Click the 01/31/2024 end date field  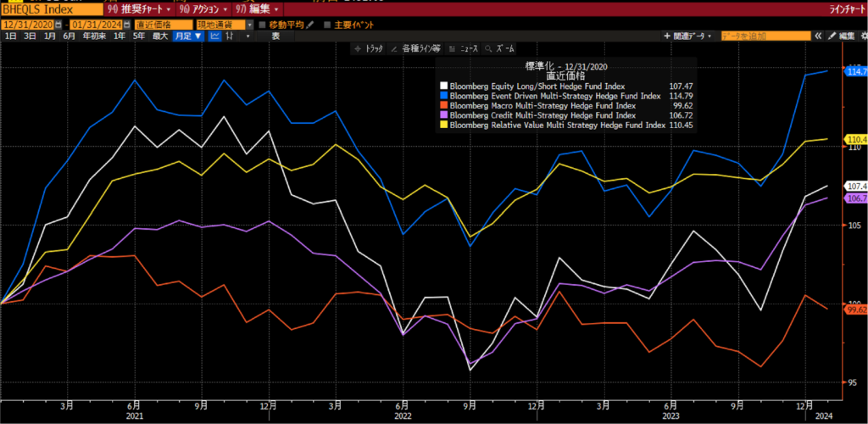click(x=97, y=25)
